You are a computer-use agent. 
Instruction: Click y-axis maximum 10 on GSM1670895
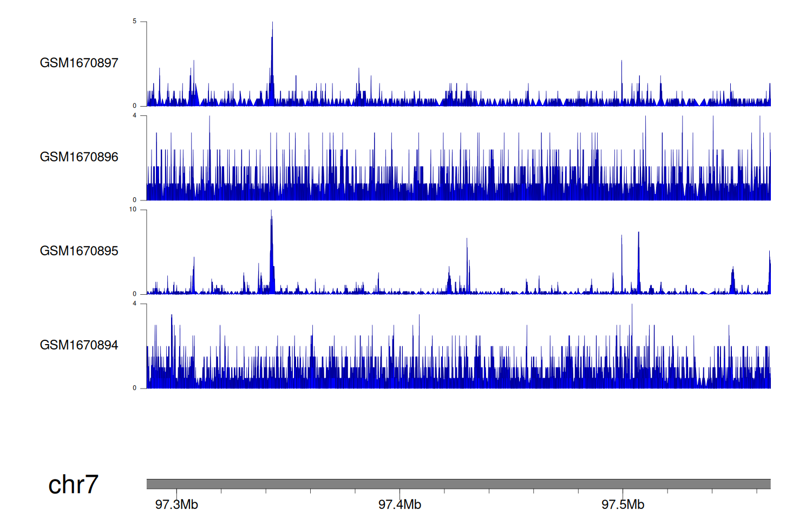[x=133, y=210]
